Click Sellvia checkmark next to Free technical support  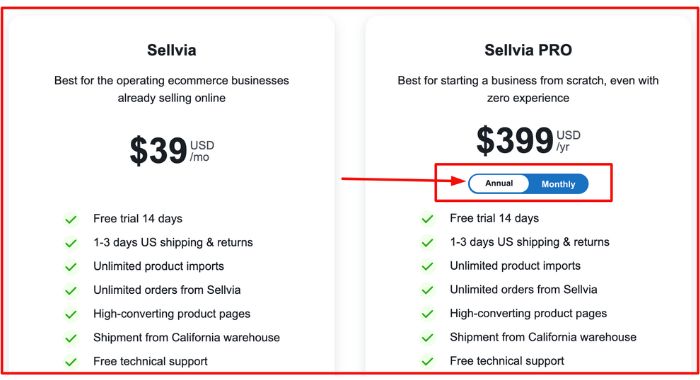click(x=71, y=362)
